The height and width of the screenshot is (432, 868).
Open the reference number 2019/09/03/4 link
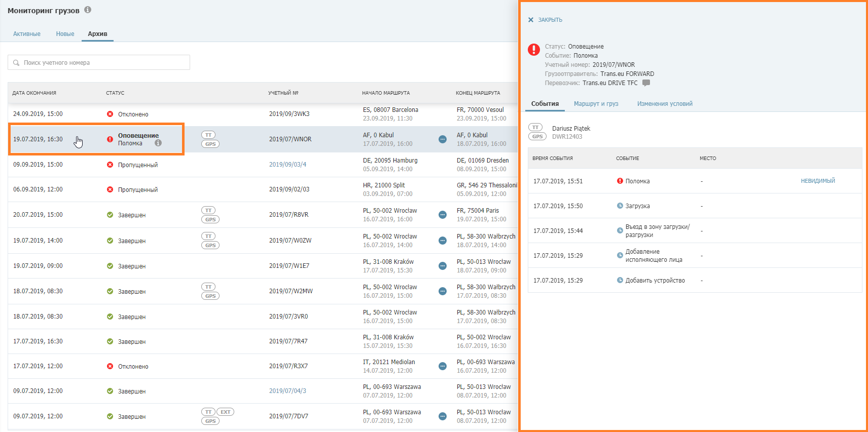(287, 165)
